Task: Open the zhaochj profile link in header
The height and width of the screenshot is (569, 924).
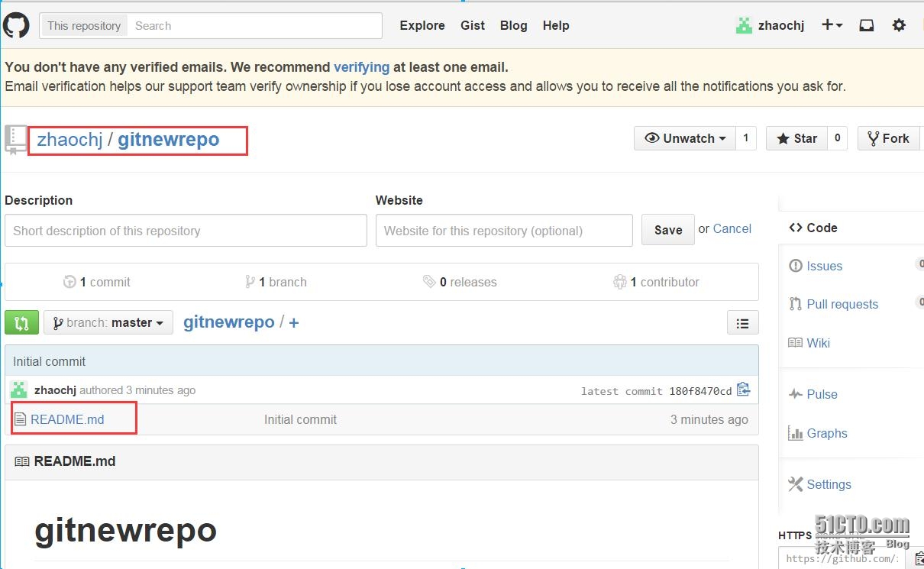Action: pyautogui.click(x=781, y=25)
